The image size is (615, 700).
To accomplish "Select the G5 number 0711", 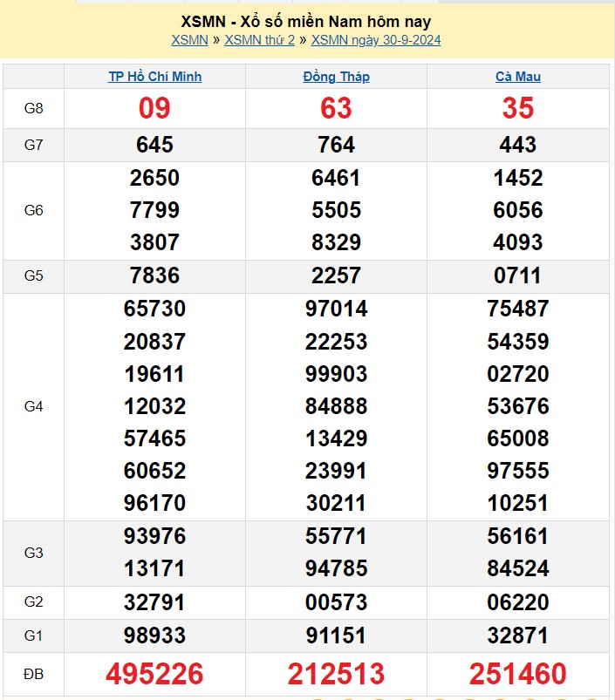I will 517,276.
